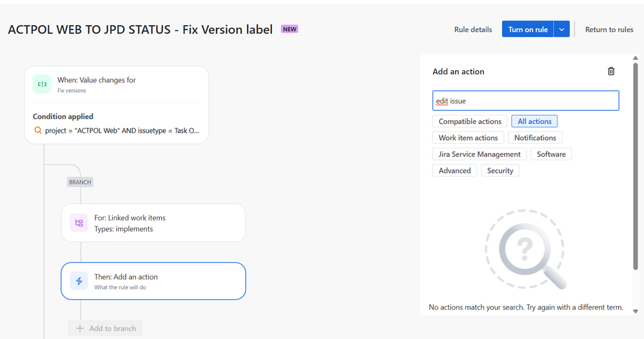Image resolution: width=644 pixels, height=339 pixels.
Task: Toggle the Compatible actions filter
Action: 470,121
